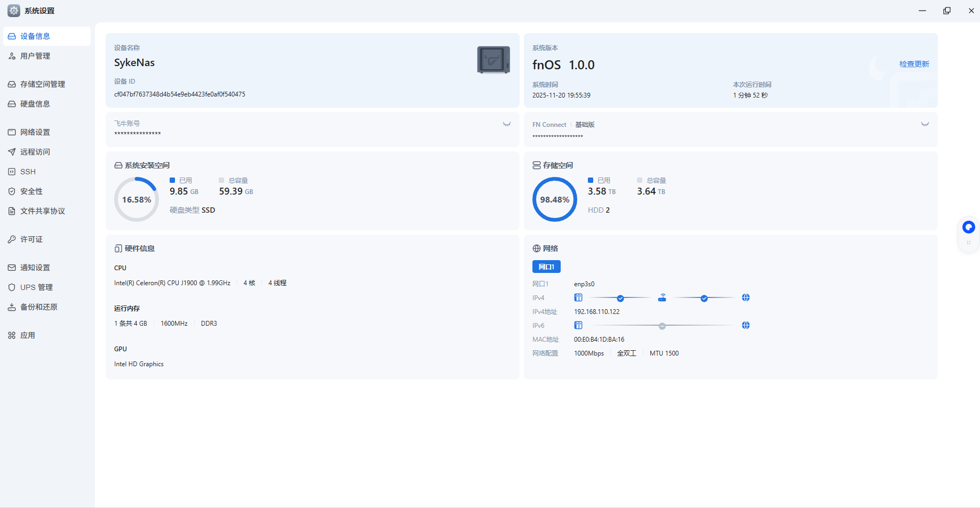Click the fnOS 1.0.0 version text

563,65
